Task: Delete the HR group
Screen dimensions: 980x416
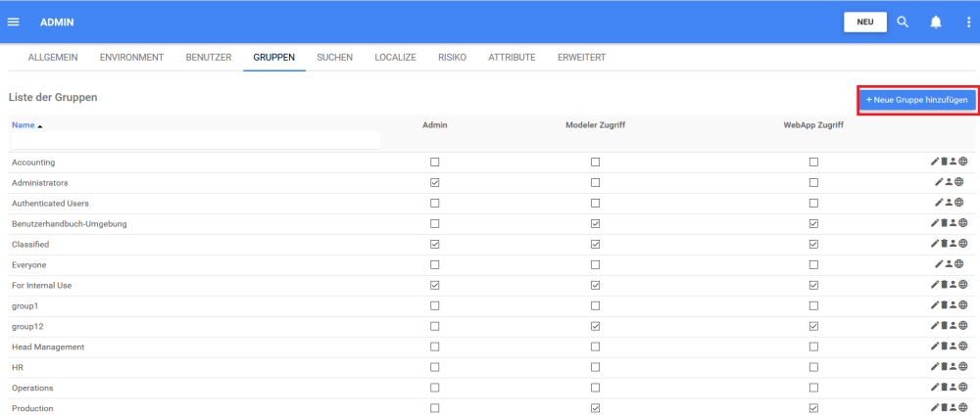Action: [945, 367]
